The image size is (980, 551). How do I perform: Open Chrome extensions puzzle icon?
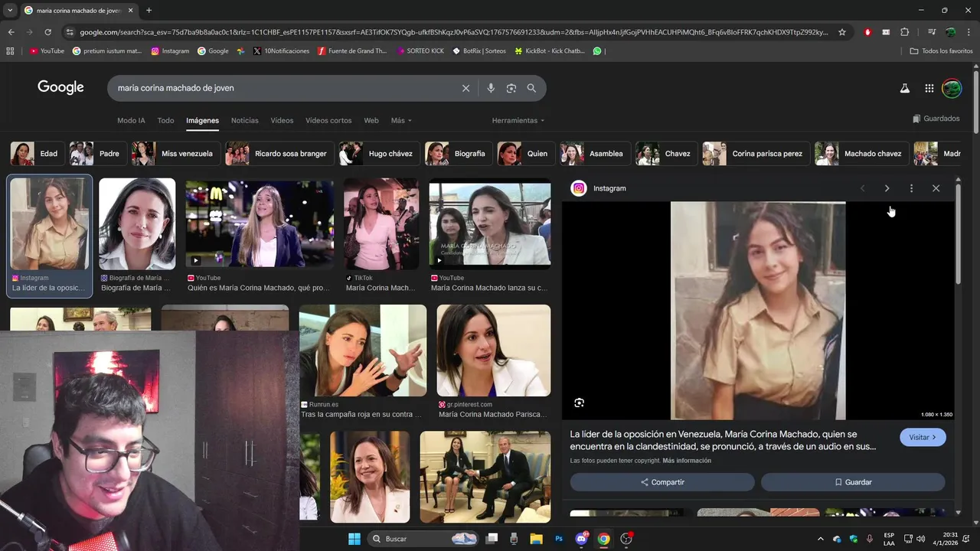coord(905,32)
